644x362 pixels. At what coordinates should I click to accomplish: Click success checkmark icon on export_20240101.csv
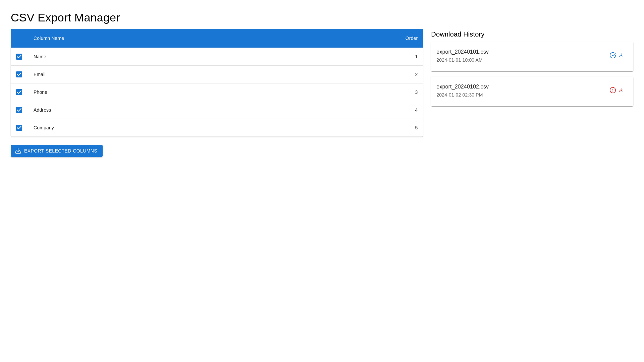[x=612, y=55]
